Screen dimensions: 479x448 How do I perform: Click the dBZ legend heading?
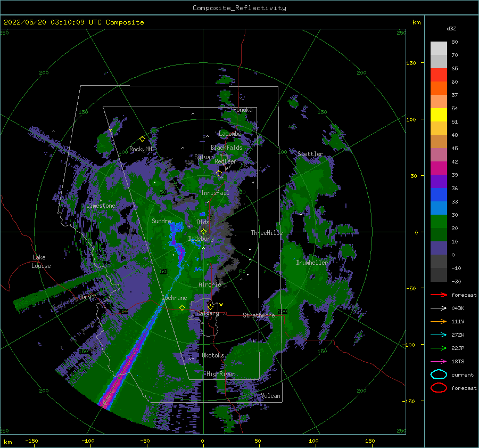point(451,29)
